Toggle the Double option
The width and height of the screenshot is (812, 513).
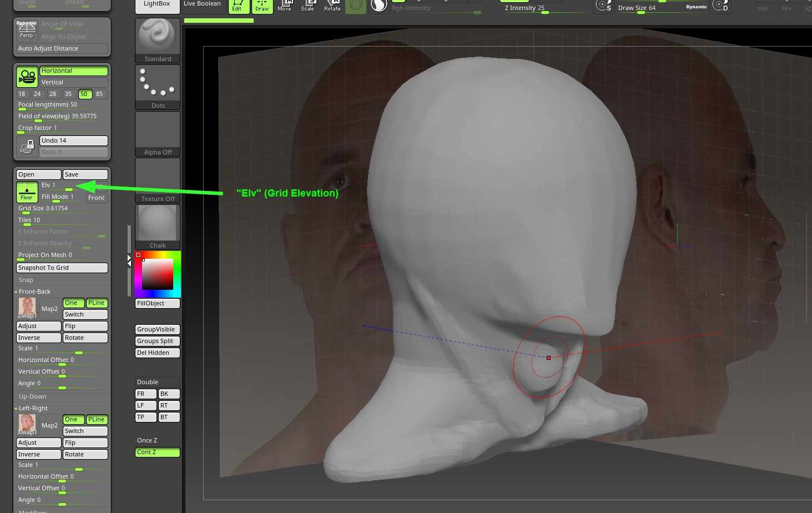(158, 382)
